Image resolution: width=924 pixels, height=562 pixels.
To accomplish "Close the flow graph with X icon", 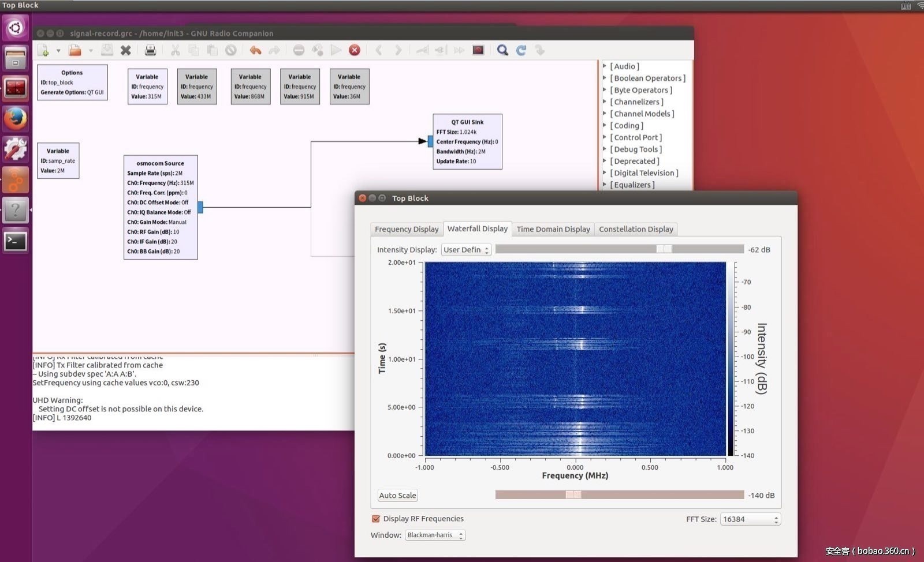I will [x=125, y=51].
